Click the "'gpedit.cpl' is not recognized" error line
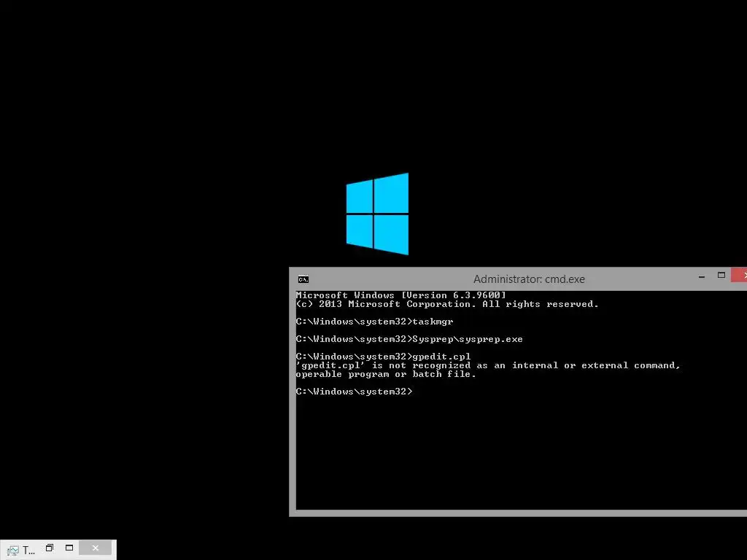This screenshot has height=560, width=747. point(488,366)
